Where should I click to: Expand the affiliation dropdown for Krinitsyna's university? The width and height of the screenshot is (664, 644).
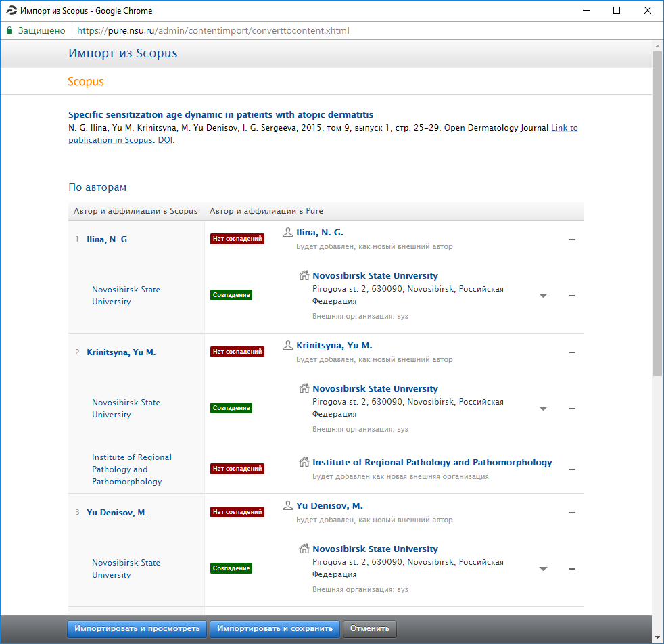(544, 409)
